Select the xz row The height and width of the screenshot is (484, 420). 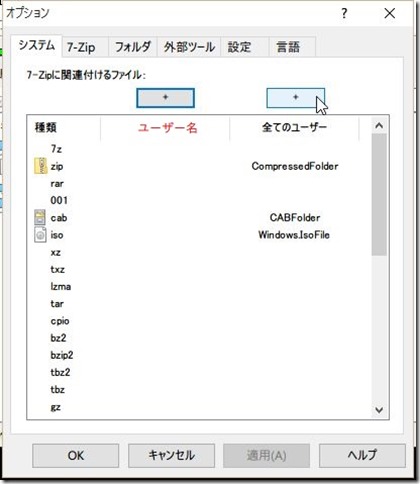(x=55, y=252)
